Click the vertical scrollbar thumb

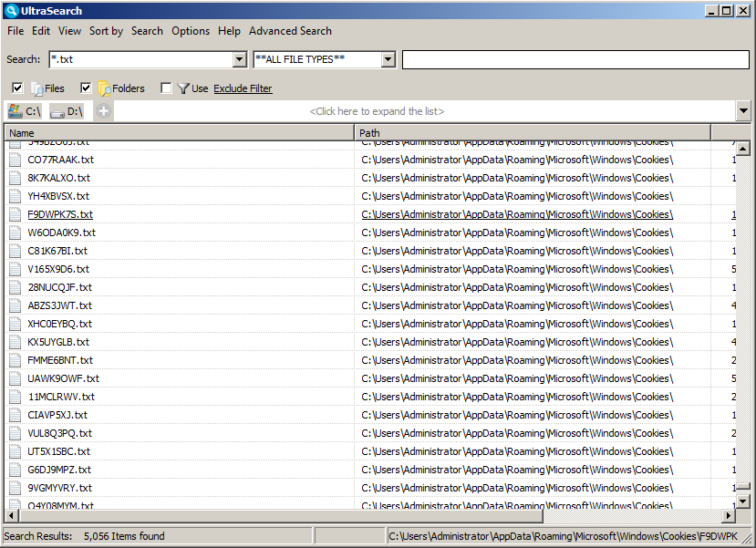(743, 487)
